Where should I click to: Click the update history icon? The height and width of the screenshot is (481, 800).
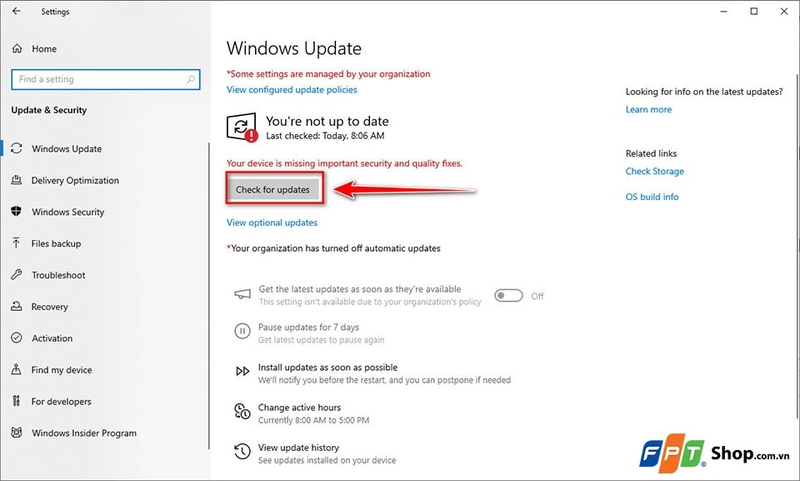tap(242, 451)
